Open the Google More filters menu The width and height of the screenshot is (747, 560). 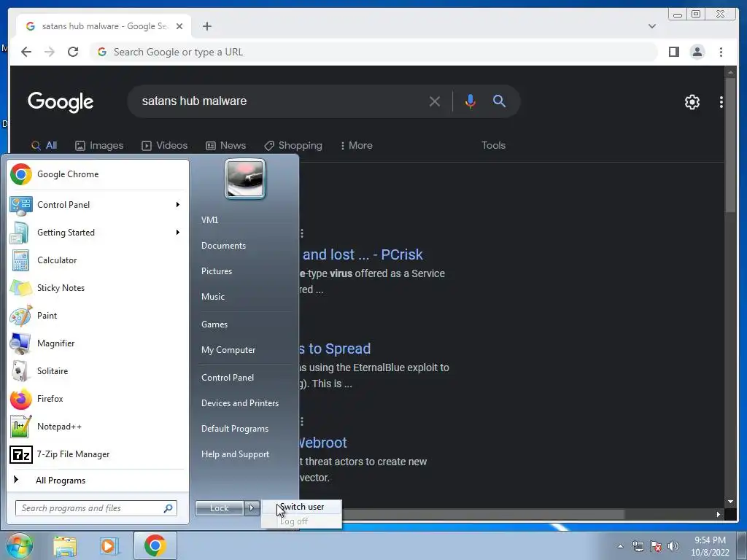tap(356, 145)
